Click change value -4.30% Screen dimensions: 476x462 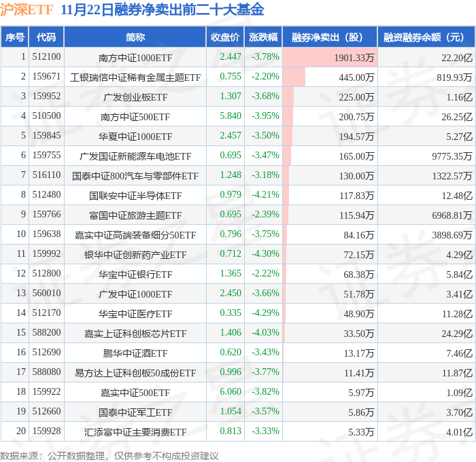point(265,254)
